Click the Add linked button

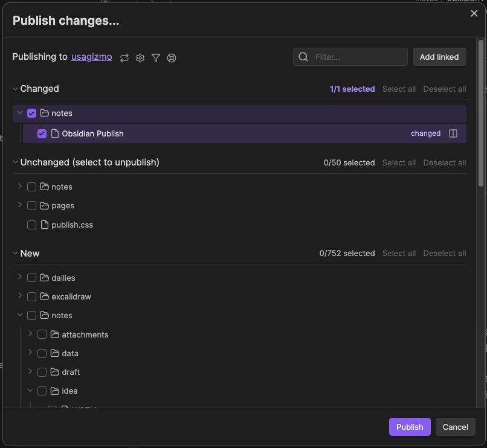pyautogui.click(x=439, y=57)
